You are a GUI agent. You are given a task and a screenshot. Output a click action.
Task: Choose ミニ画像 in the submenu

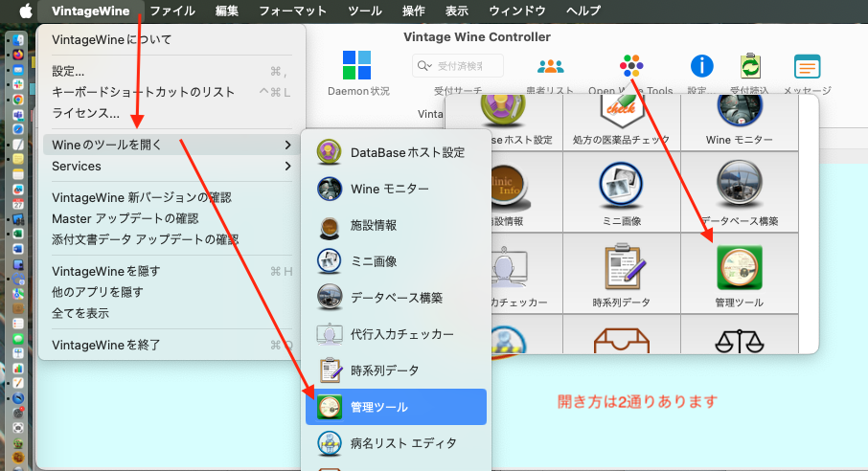396,261
